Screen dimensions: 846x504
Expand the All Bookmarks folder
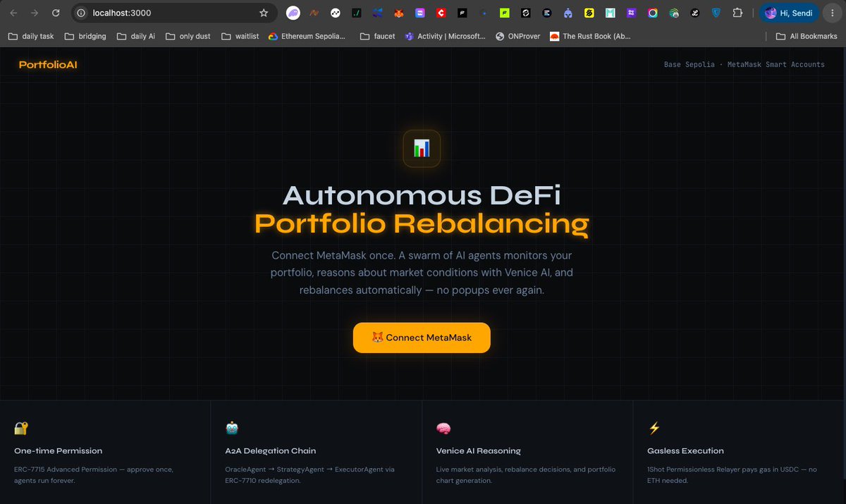tap(806, 36)
